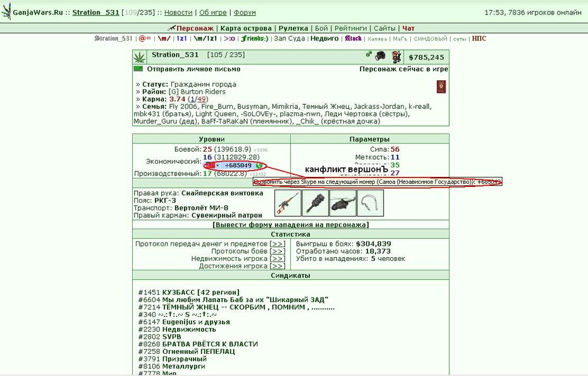Click the red passport icon

pyautogui.click(x=441, y=87)
